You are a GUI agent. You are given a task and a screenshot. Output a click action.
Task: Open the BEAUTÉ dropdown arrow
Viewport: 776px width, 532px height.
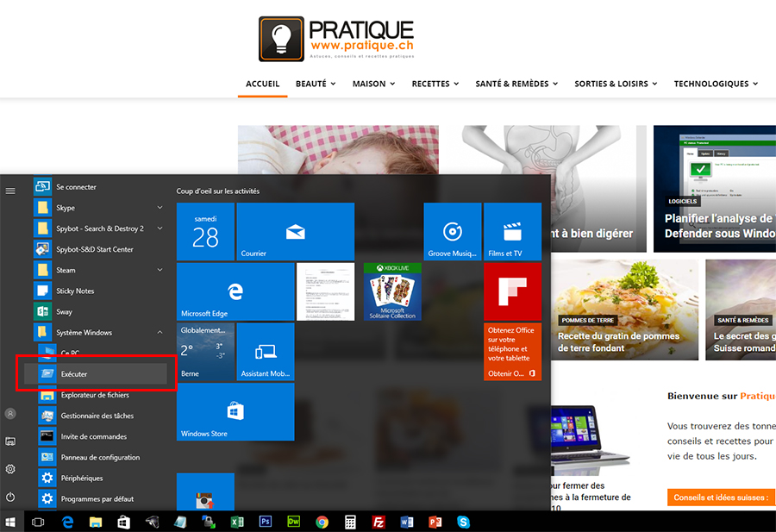[333, 84]
